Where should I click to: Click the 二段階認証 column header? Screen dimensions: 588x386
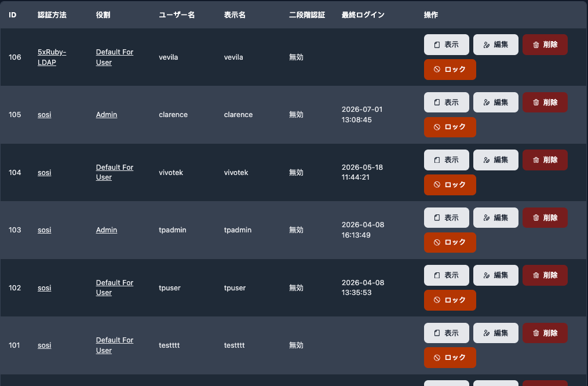[x=307, y=15]
